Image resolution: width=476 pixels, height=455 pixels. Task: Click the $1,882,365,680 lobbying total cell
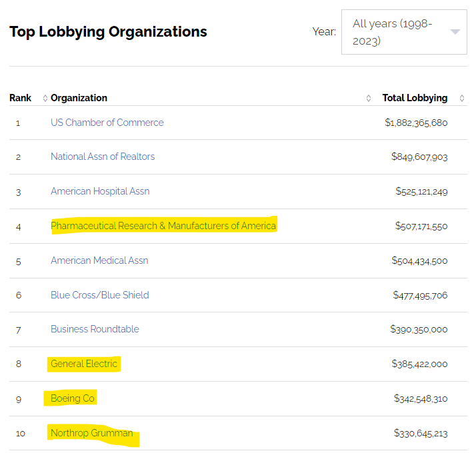pos(416,123)
